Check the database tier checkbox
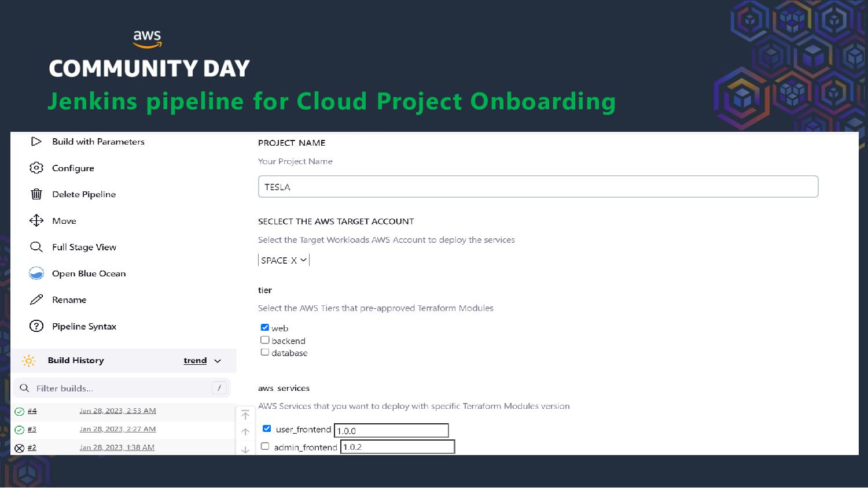868x488 pixels. pyautogui.click(x=265, y=352)
